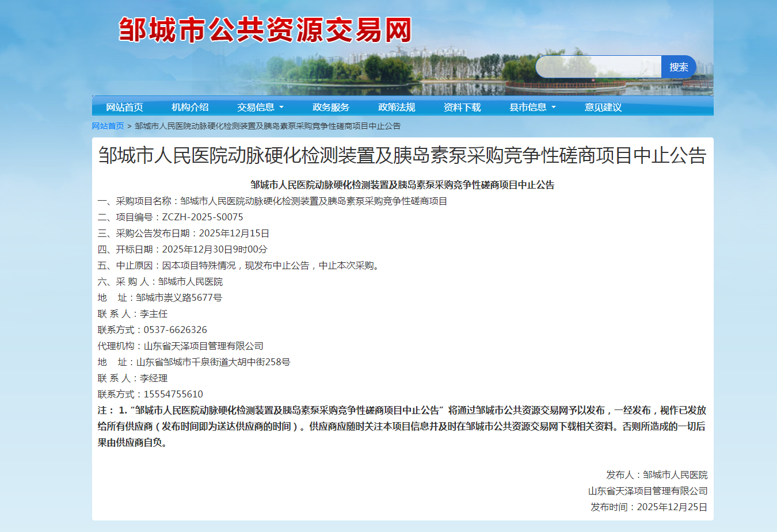Click the 邹城市公共资源交易网 site logo title
This screenshot has height=532, width=777.
pyautogui.click(x=265, y=30)
